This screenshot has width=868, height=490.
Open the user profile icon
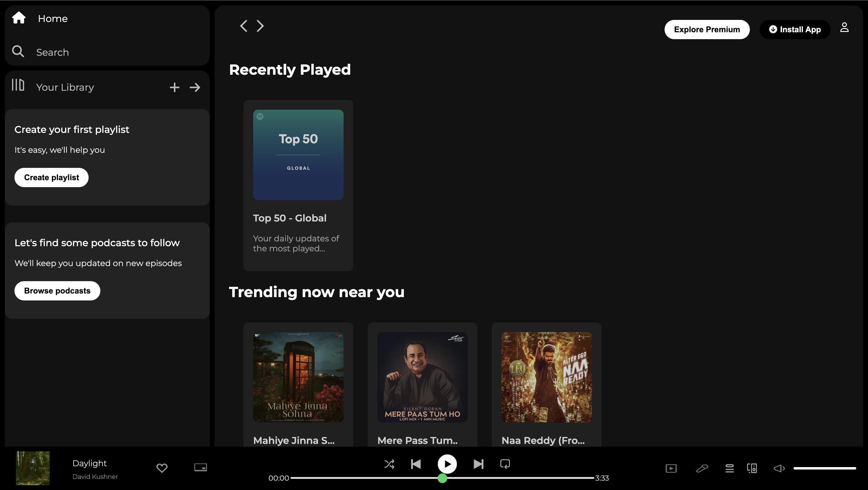coord(844,28)
